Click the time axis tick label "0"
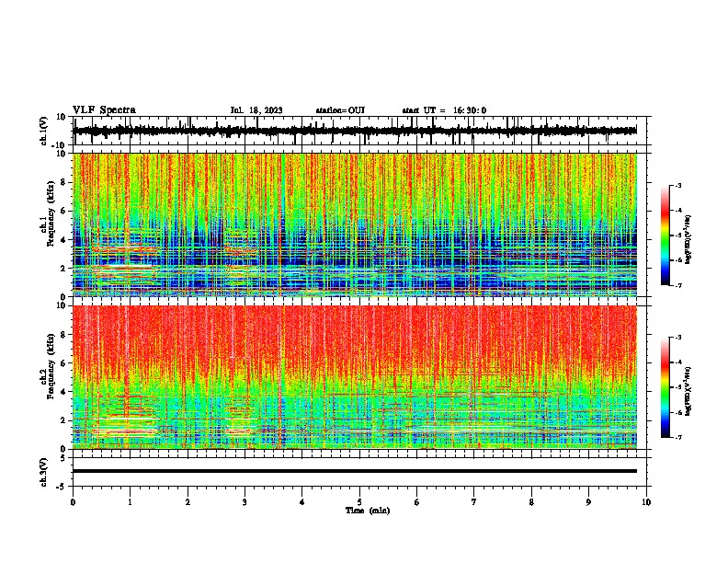 [x=73, y=502]
